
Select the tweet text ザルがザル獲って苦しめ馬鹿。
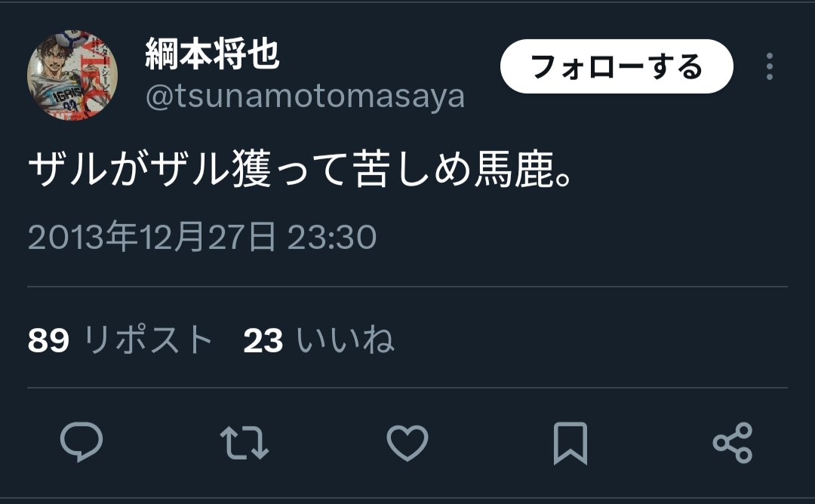300,169
